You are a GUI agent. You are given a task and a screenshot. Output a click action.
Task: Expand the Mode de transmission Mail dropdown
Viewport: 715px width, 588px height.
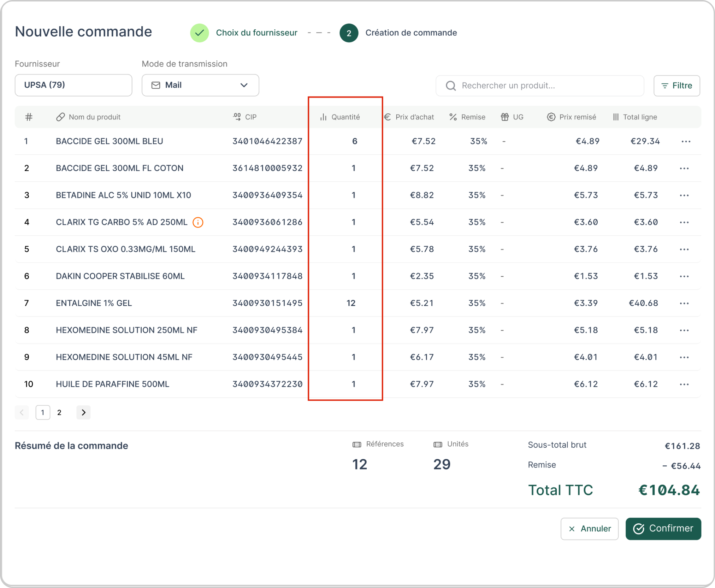point(200,85)
